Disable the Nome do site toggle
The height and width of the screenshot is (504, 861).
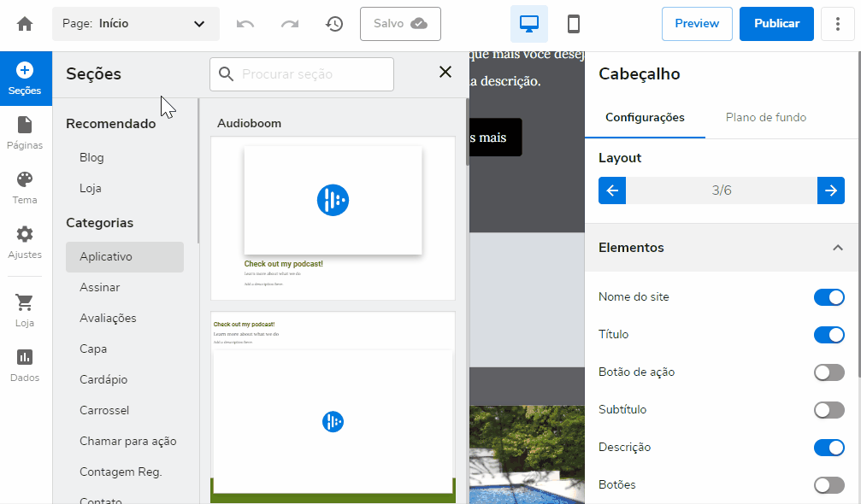pos(829,297)
